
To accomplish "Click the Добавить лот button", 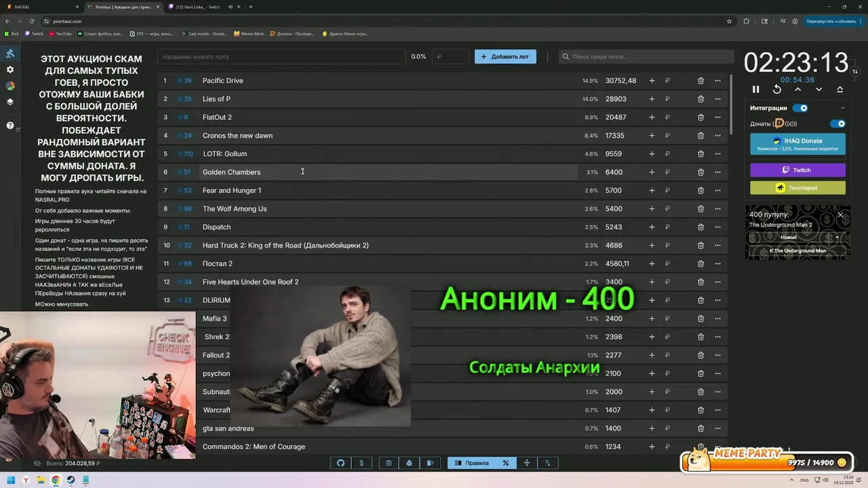I will pos(505,57).
